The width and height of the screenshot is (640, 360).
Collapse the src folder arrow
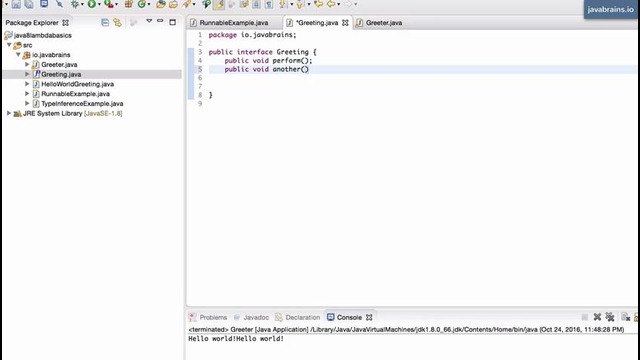(x=9, y=45)
